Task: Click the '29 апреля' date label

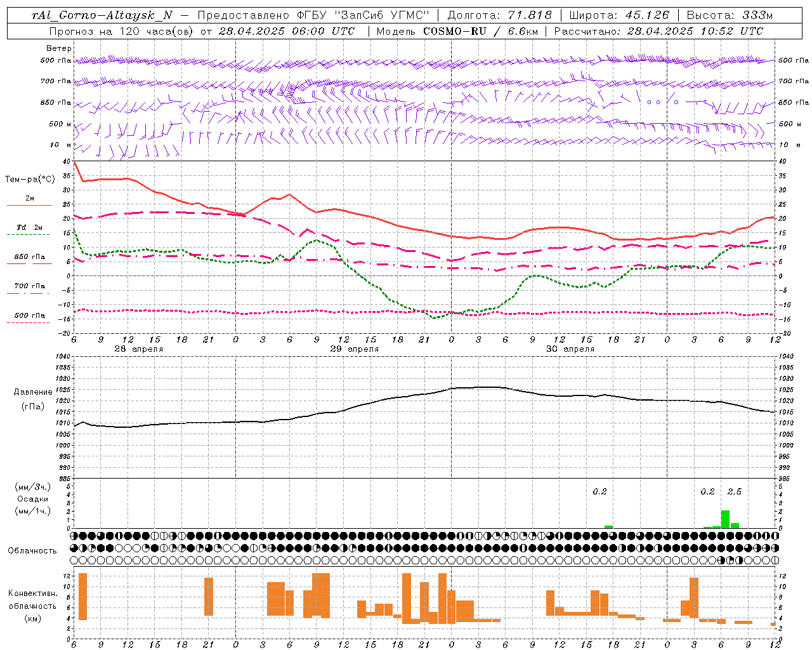Action: point(354,349)
